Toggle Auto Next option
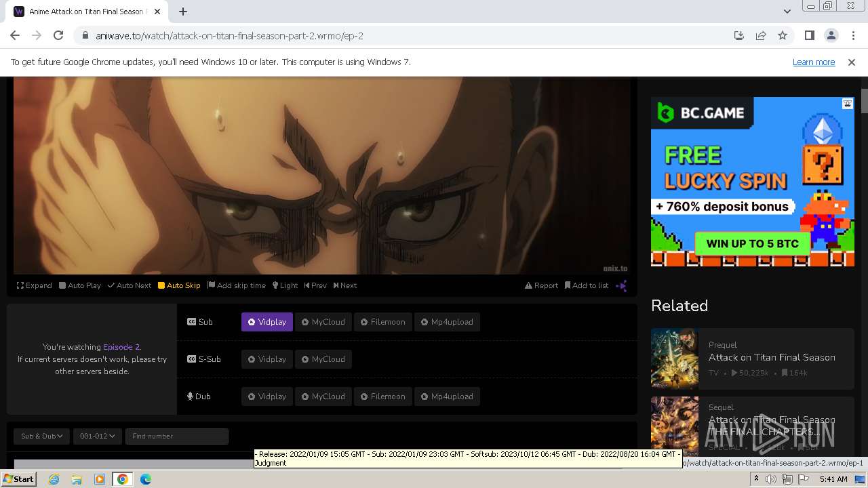The width and height of the screenshot is (868, 488). pos(130,285)
